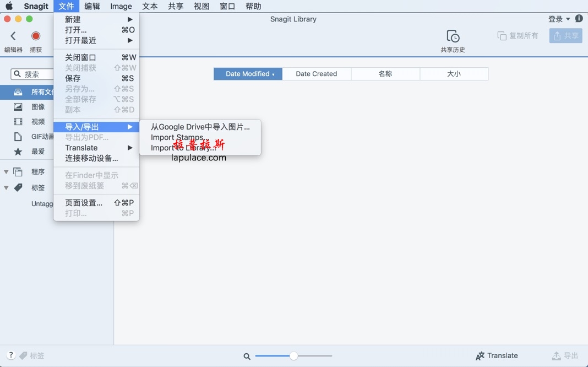Choose 从Google Drive中导入图片...

click(x=200, y=127)
